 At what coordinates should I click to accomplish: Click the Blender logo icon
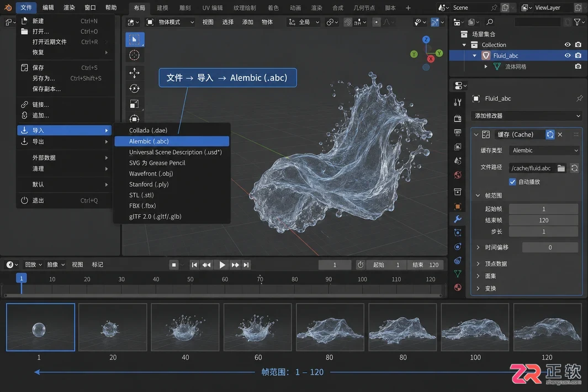point(8,8)
